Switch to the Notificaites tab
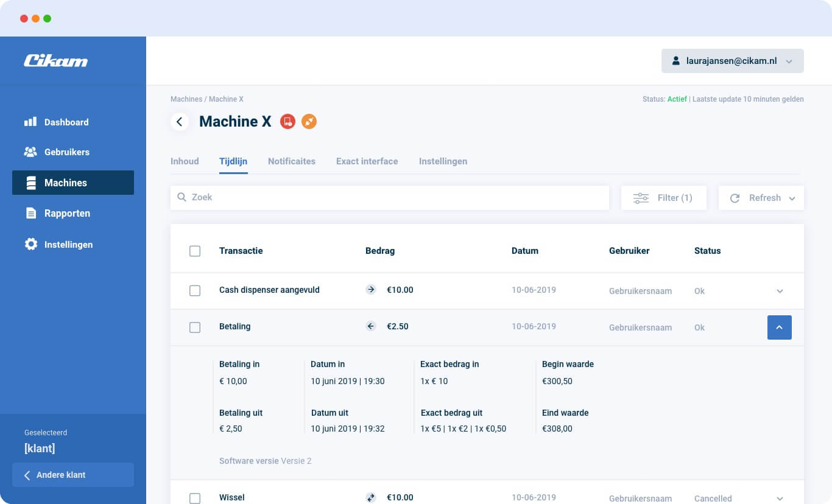Screen dimensions: 832x504 (x=292, y=161)
